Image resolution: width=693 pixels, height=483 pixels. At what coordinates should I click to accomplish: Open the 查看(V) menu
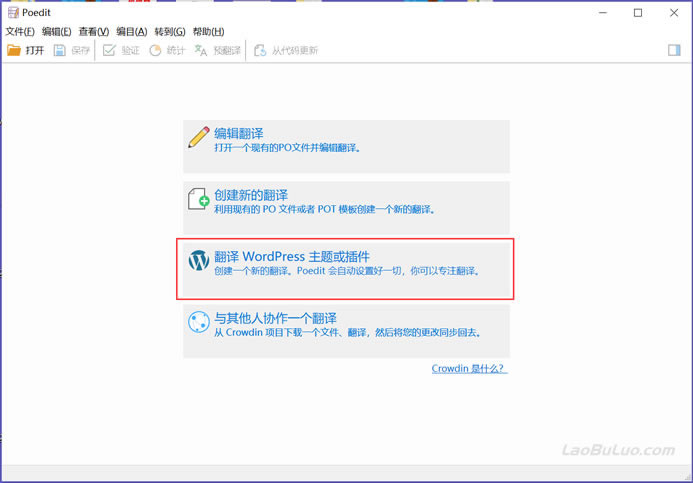tap(94, 31)
